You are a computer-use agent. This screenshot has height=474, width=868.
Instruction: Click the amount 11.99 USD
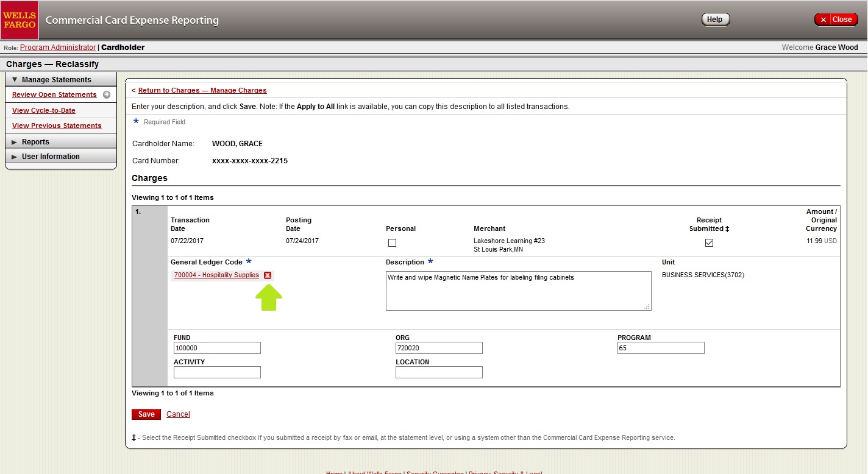pos(822,241)
